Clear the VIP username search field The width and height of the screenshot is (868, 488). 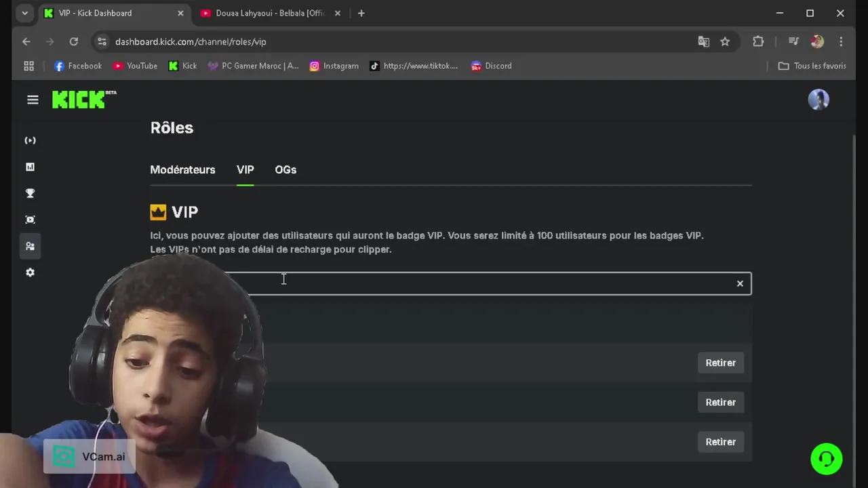tap(740, 283)
